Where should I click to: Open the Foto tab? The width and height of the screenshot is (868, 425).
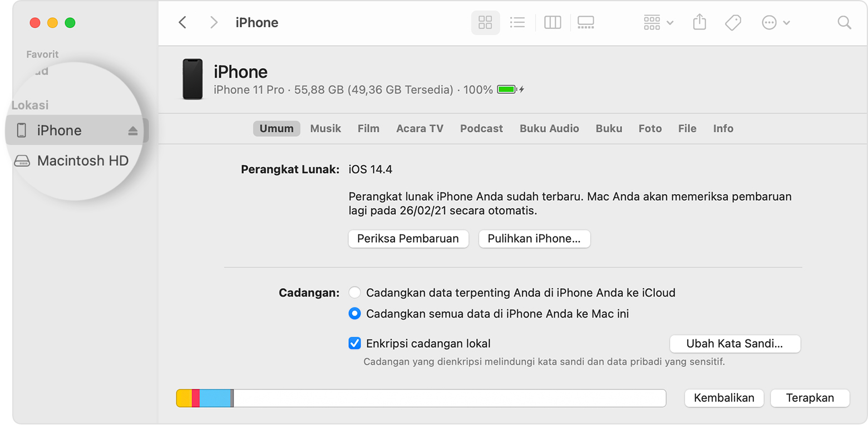click(x=650, y=129)
